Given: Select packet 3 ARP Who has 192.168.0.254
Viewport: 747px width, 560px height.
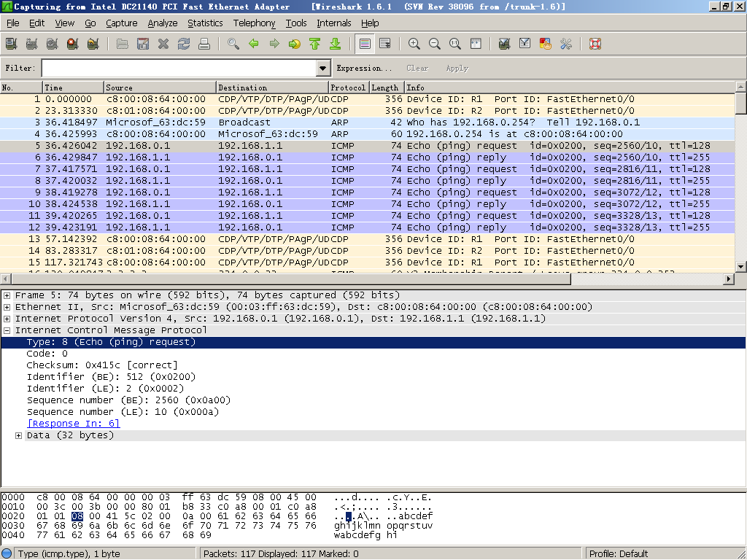Looking at the screenshot, I should pos(368,122).
